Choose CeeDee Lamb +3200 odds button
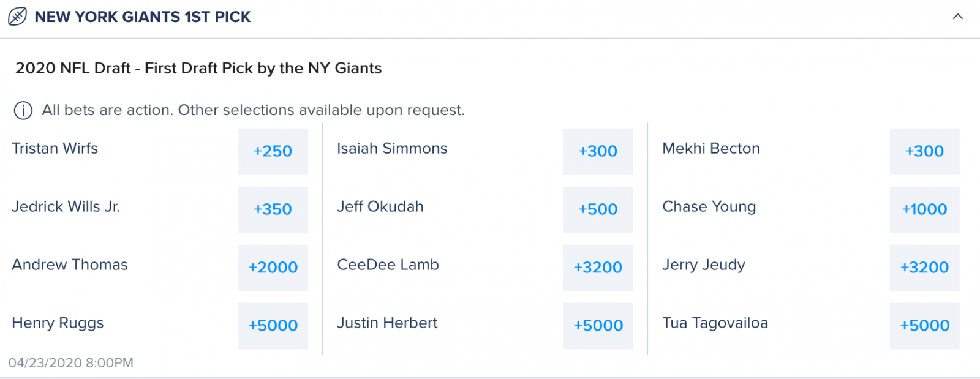The image size is (980, 379). pos(598,268)
